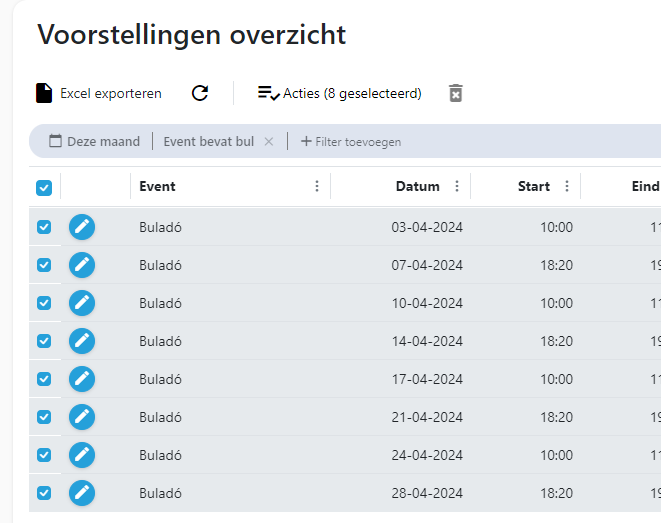This screenshot has height=523, width=661.
Task: Click calendar icon in Deze maand filter
Action: (x=55, y=141)
